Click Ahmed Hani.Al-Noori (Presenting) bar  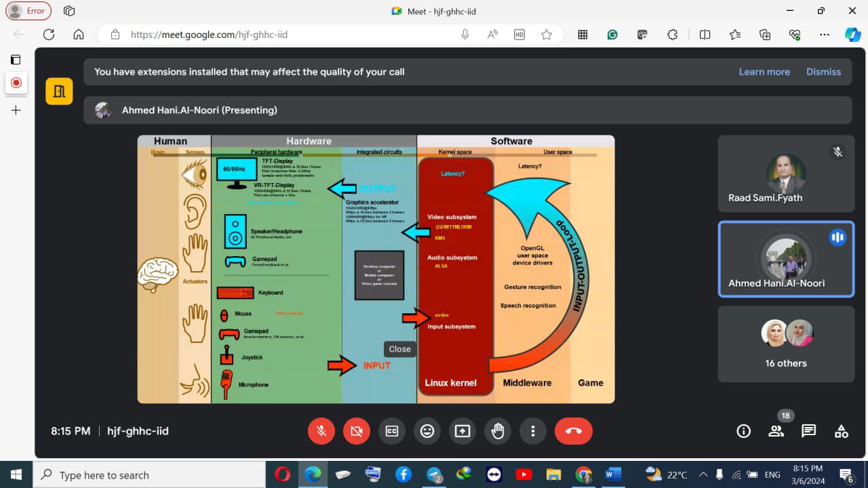click(x=467, y=110)
